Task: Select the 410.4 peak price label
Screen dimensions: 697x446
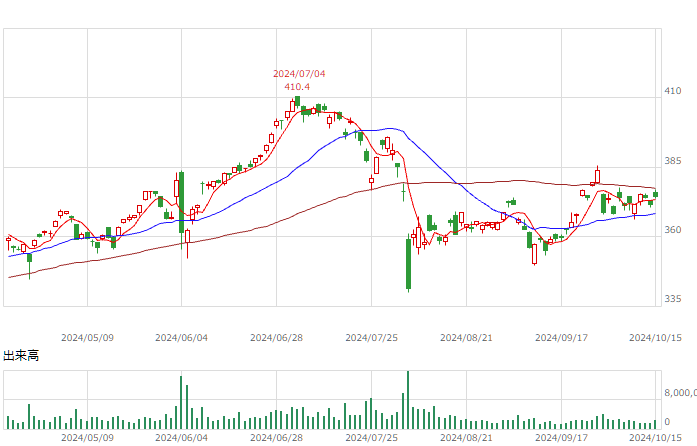Action: click(x=297, y=87)
